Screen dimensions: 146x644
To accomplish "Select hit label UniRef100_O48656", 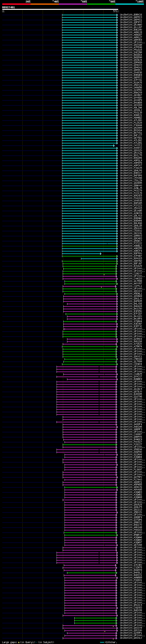I will click(x=131, y=87).
